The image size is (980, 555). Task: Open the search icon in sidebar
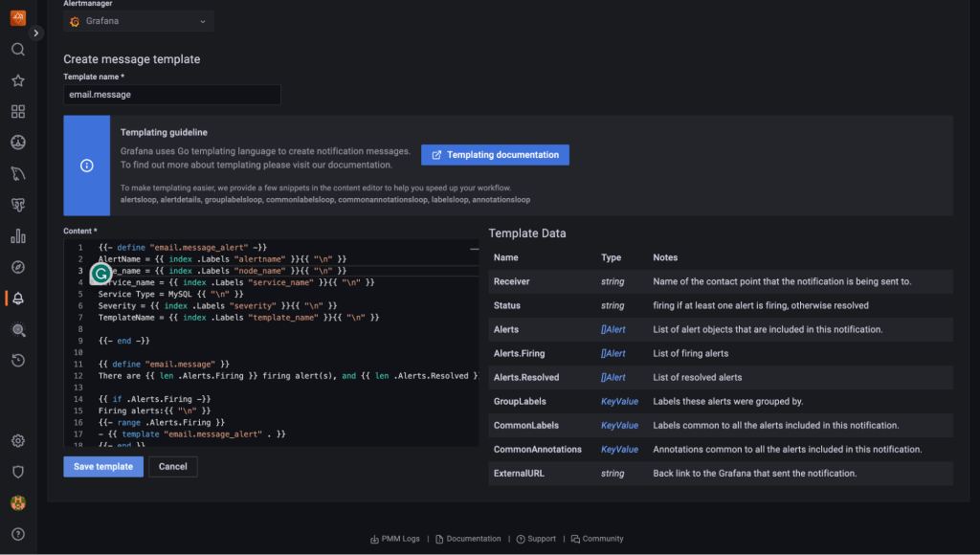click(18, 50)
